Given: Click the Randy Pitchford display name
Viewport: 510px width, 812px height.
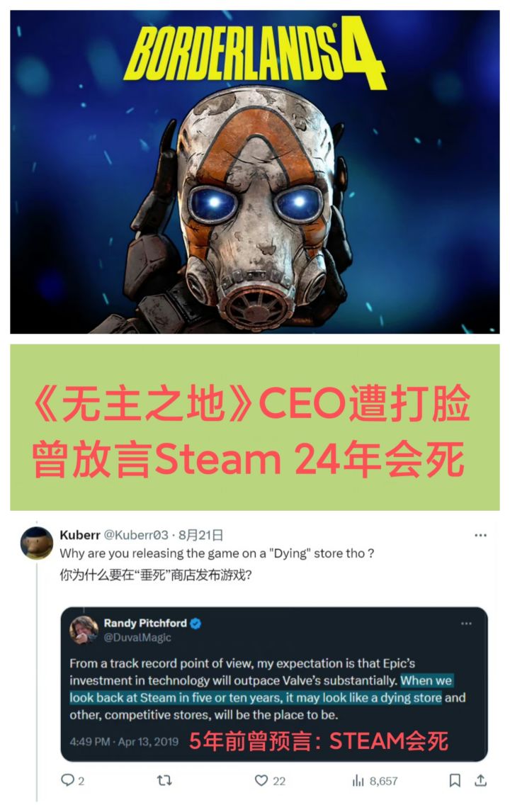Looking at the screenshot, I should tap(145, 623).
